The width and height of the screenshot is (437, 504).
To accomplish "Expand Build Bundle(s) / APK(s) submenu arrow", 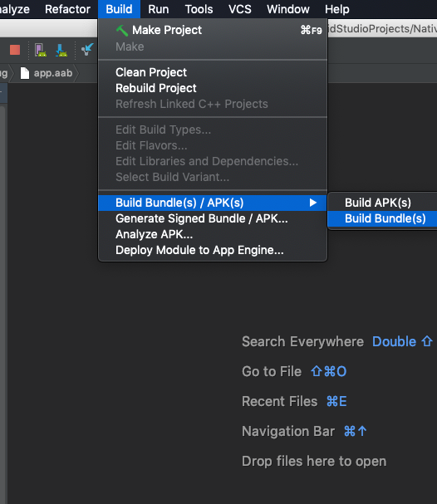I will [313, 203].
